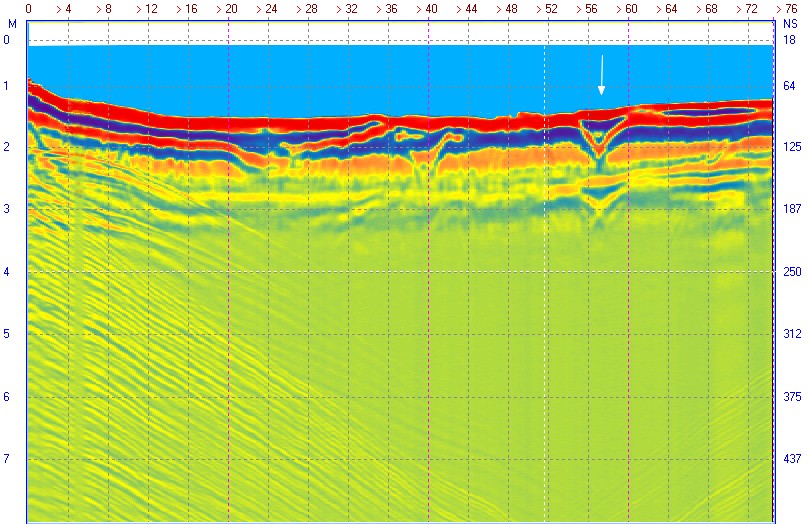Select the depth 7 label on left axis

6,459
